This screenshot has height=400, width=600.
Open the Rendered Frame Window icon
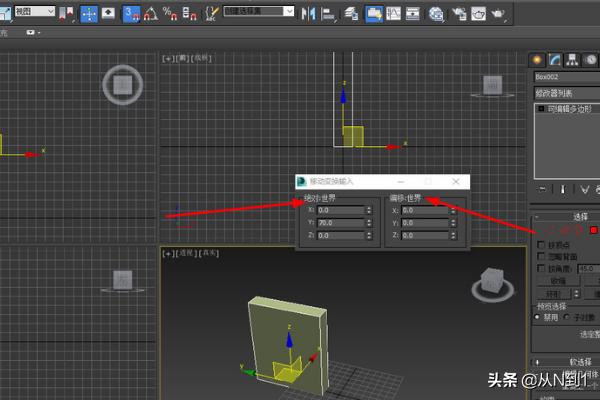coord(478,14)
